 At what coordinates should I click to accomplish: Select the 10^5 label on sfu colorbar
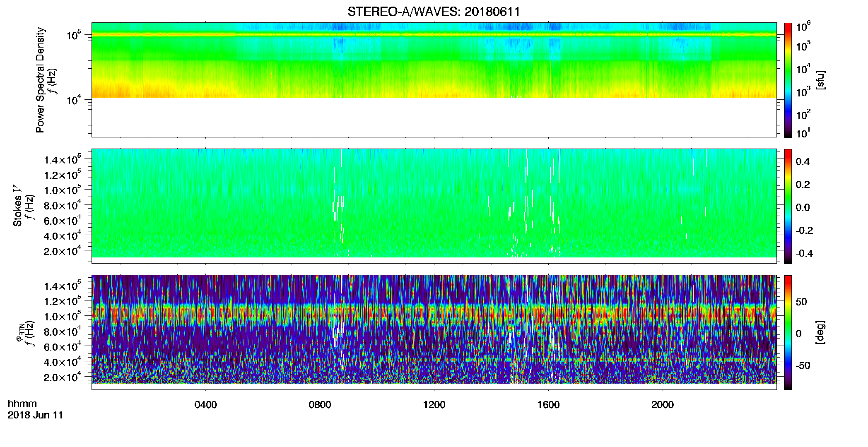click(803, 46)
